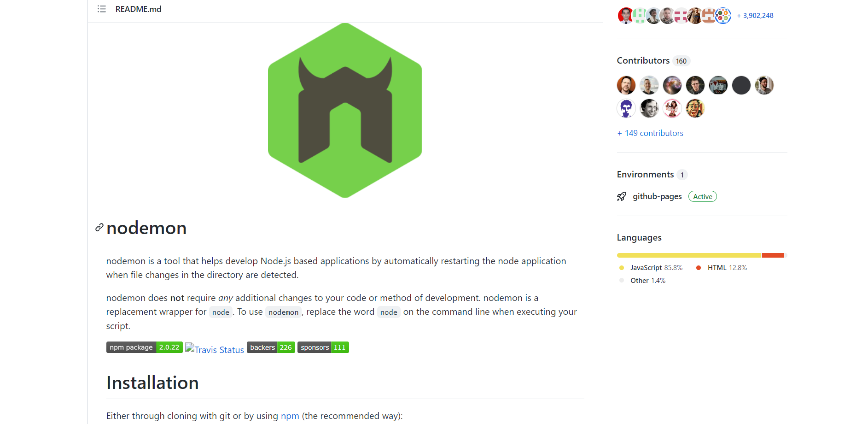This screenshot has height=424, width=868.
Task: Click the npm package 2.0.22 badge
Action: click(145, 347)
